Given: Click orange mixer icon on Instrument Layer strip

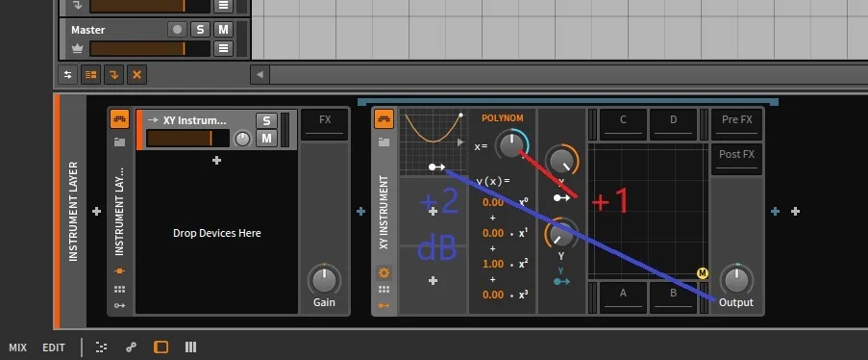Looking at the screenshot, I should coord(119,271).
